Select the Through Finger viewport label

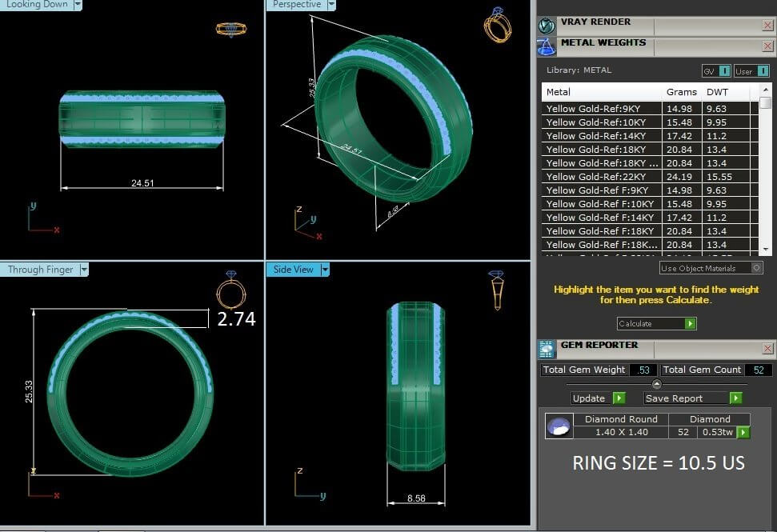40,270
